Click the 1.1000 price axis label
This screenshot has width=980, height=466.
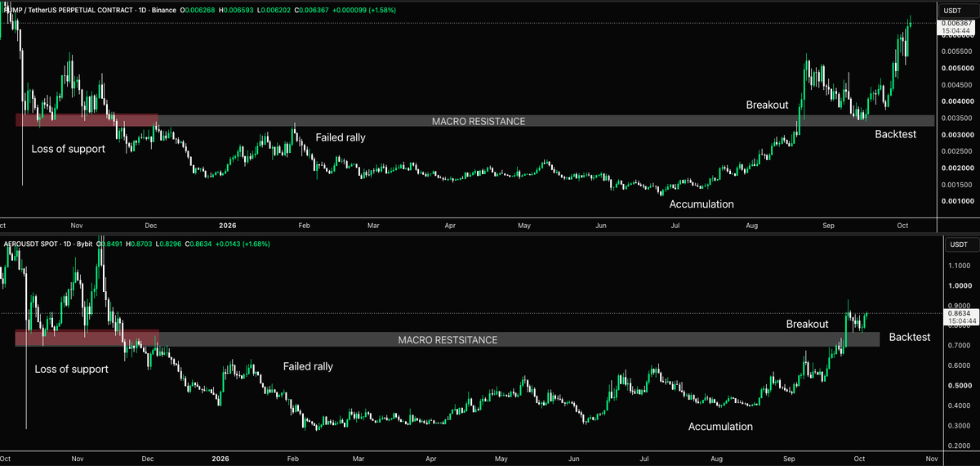(959, 266)
